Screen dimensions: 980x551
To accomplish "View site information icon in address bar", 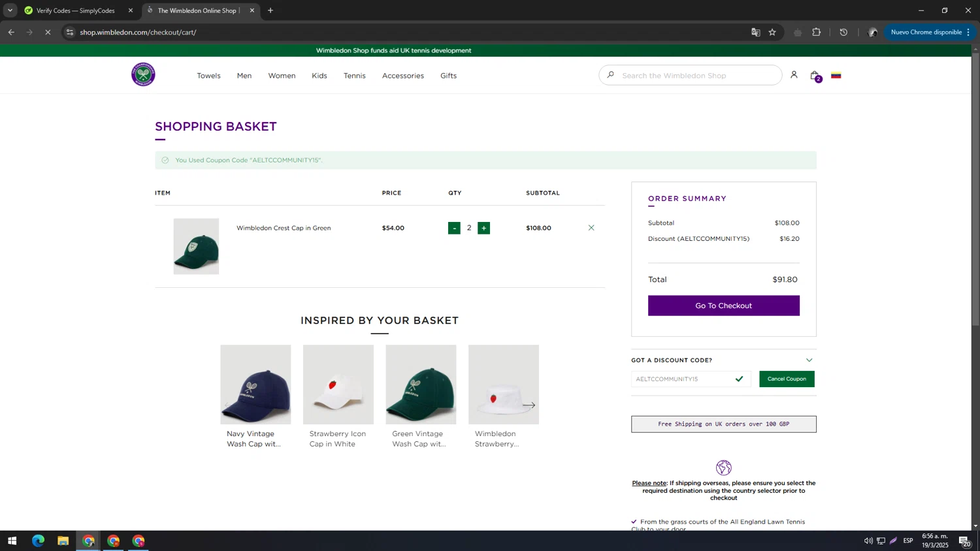I will click(x=70, y=32).
